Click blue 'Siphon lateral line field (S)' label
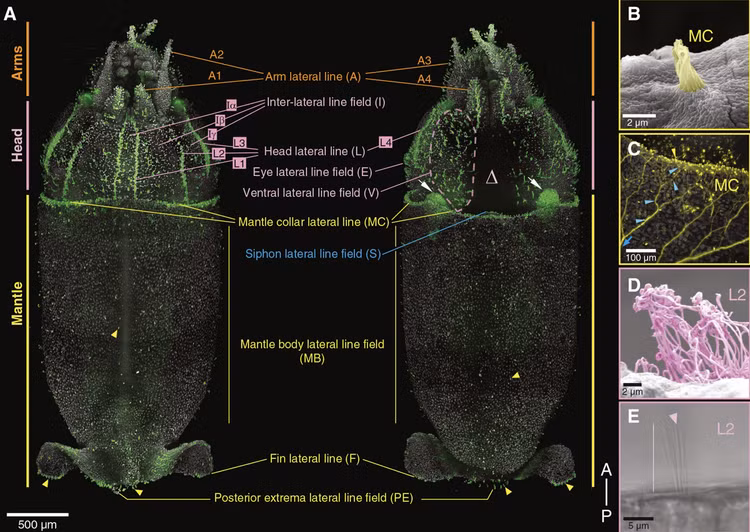The width and height of the screenshot is (750, 532). coord(313,254)
